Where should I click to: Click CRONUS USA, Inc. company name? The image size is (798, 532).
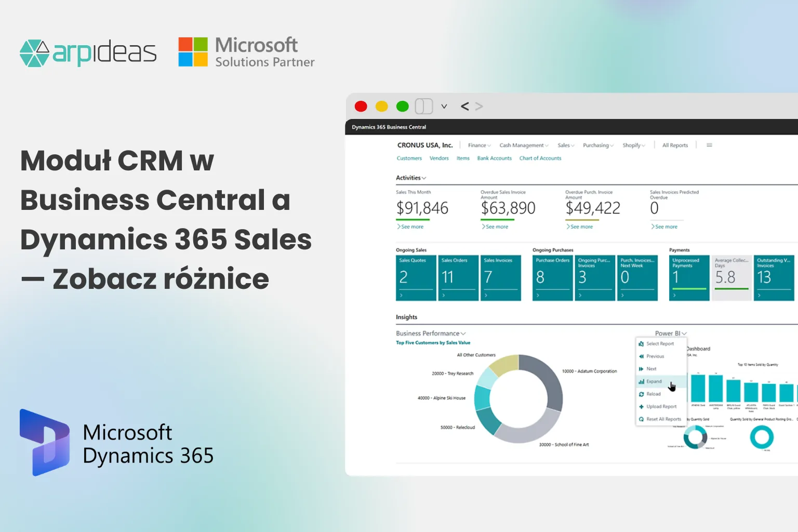click(x=425, y=145)
